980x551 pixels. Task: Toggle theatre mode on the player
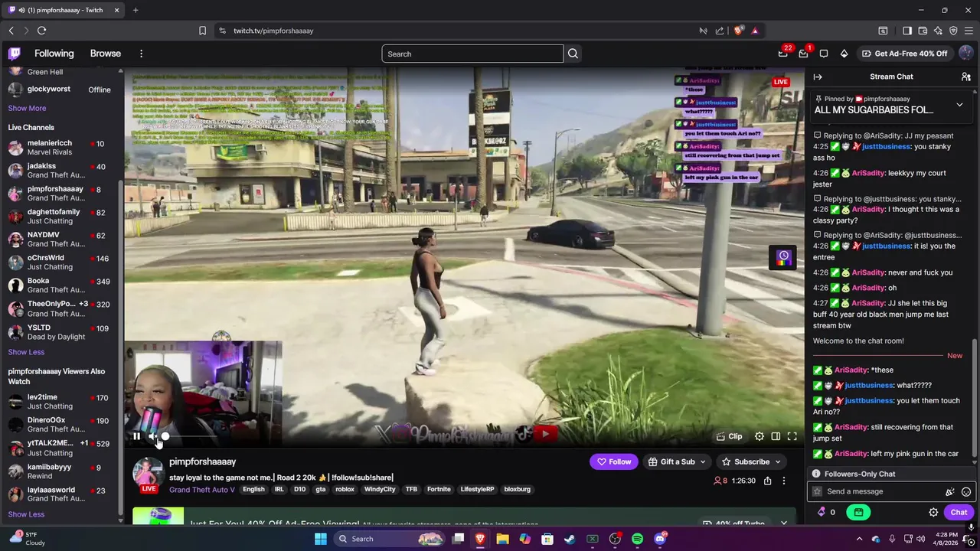tap(776, 436)
